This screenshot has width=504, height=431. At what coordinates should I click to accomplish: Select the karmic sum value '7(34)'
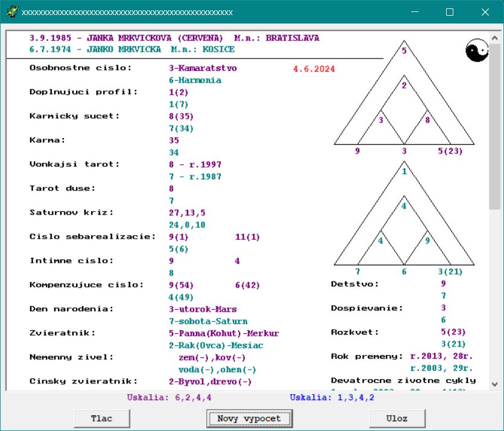[x=181, y=128]
